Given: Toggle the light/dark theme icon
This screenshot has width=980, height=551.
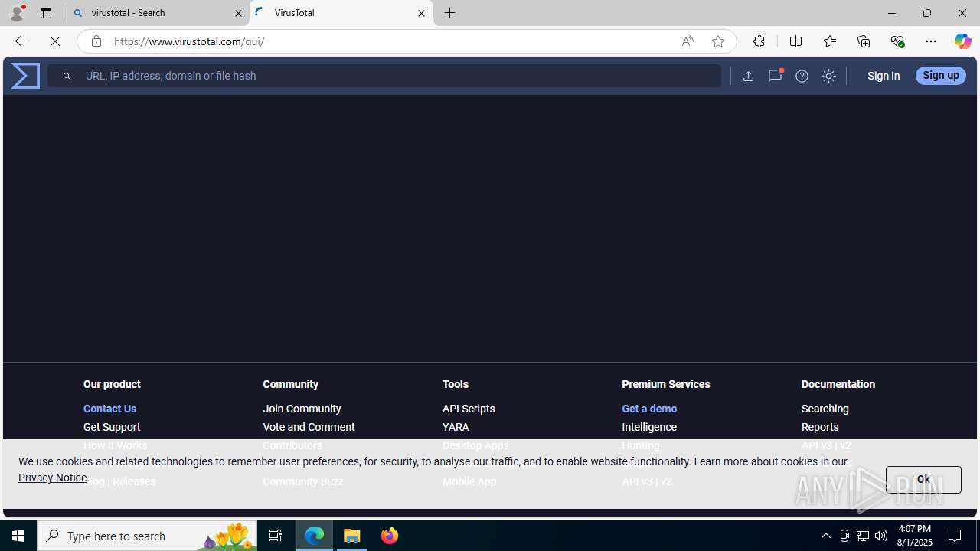Looking at the screenshot, I should coord(828,76).
